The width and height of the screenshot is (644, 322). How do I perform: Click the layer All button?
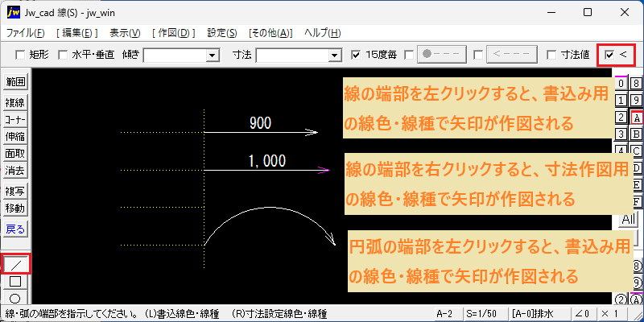pos(629,219)
